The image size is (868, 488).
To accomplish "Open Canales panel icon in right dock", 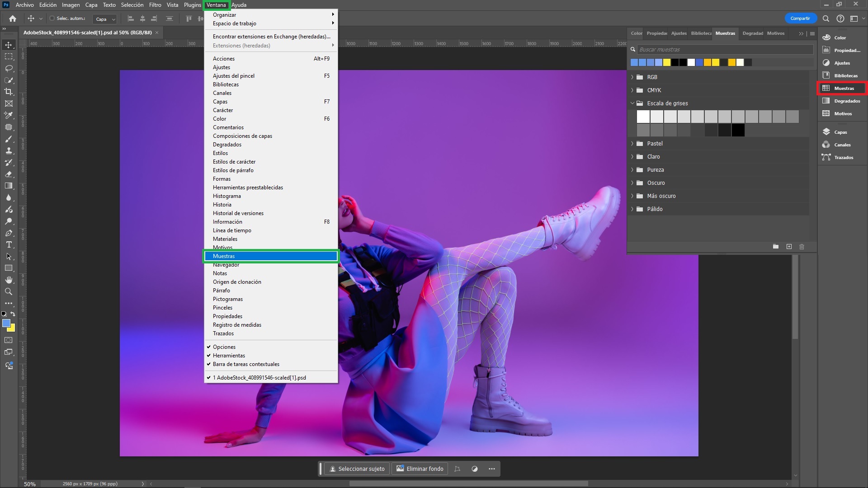I will tap(826, 145).
